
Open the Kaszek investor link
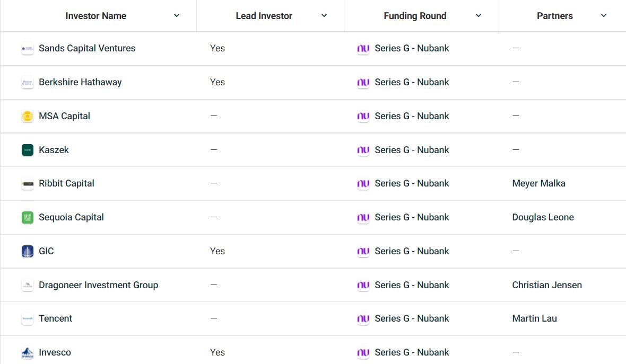[54, 150]
